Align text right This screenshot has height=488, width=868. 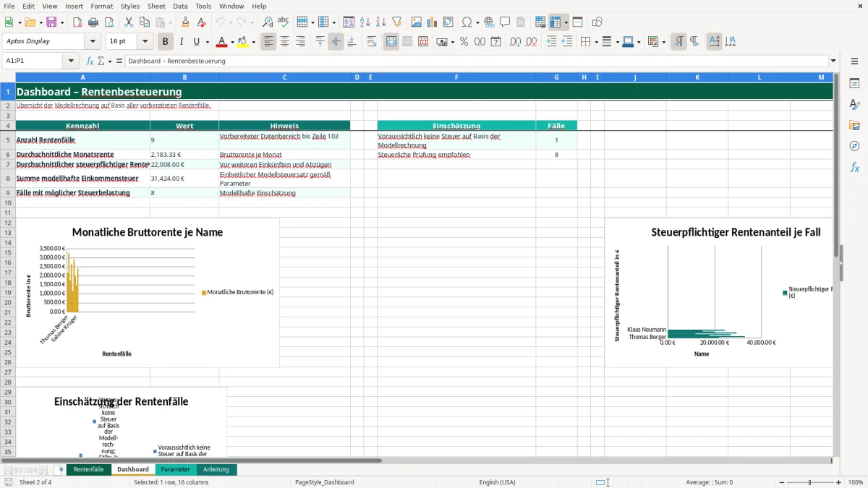click(x=301, y=42)
